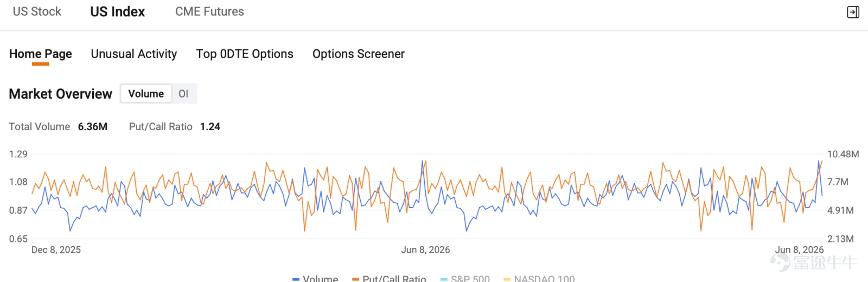Toggle the Put/Call Ratio legend series
This screenshot has height=282, width=868.
pyautogui.click(x=388, y=278)
